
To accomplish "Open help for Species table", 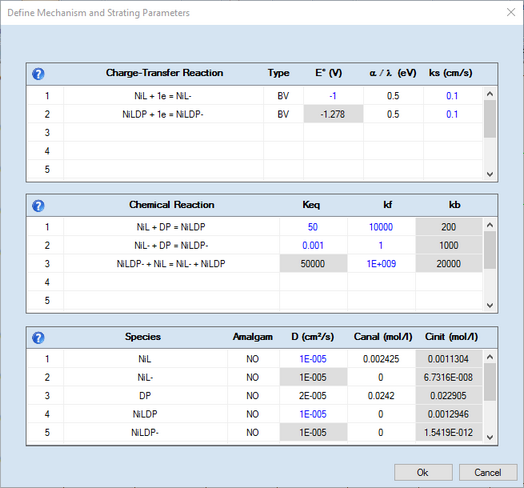I will point(38,338).
